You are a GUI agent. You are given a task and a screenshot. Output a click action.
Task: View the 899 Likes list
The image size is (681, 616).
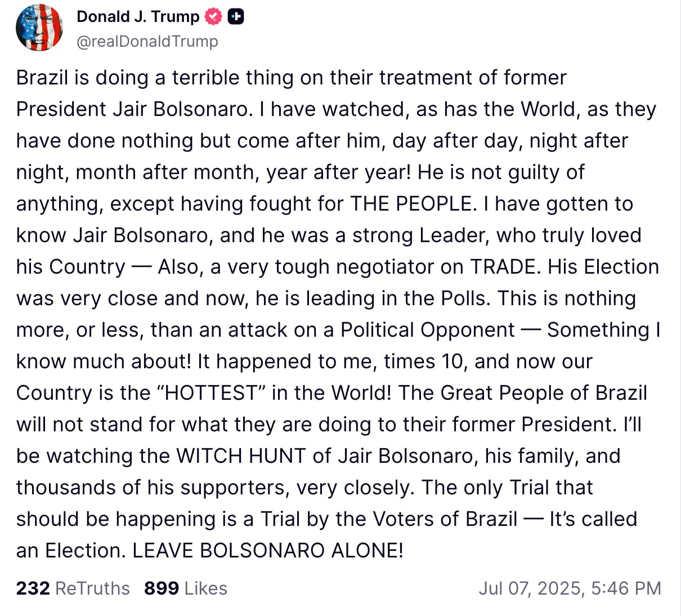point(186,588)
